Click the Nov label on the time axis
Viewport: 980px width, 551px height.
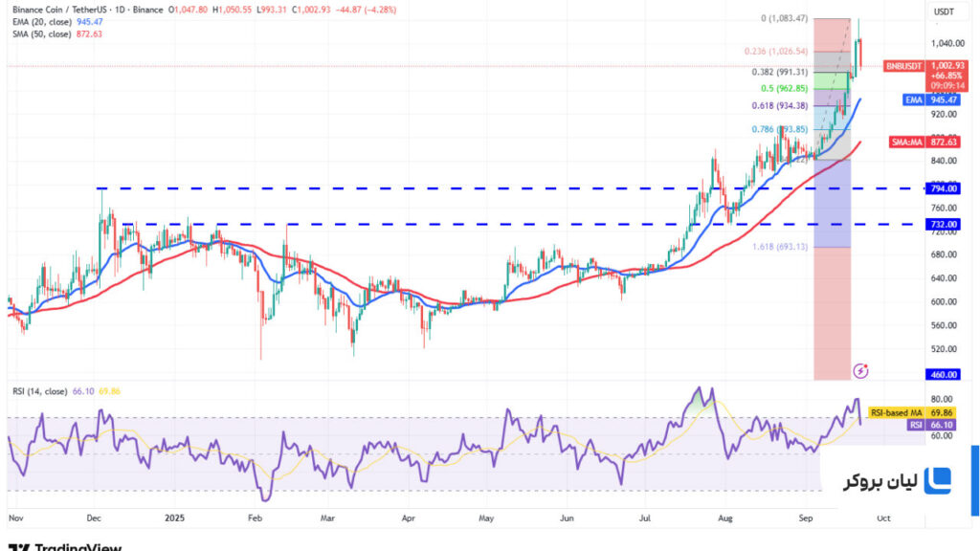[x=16, y=518]
